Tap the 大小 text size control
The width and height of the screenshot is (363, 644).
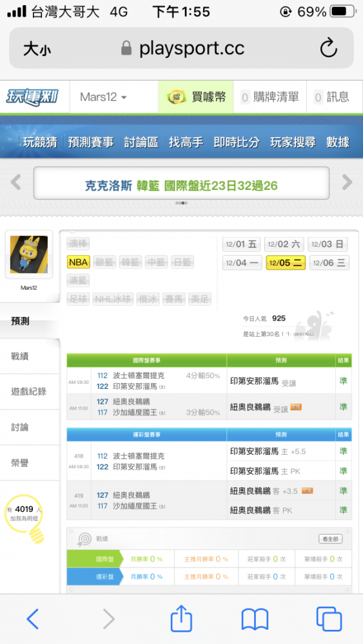(x=37, y=50)
